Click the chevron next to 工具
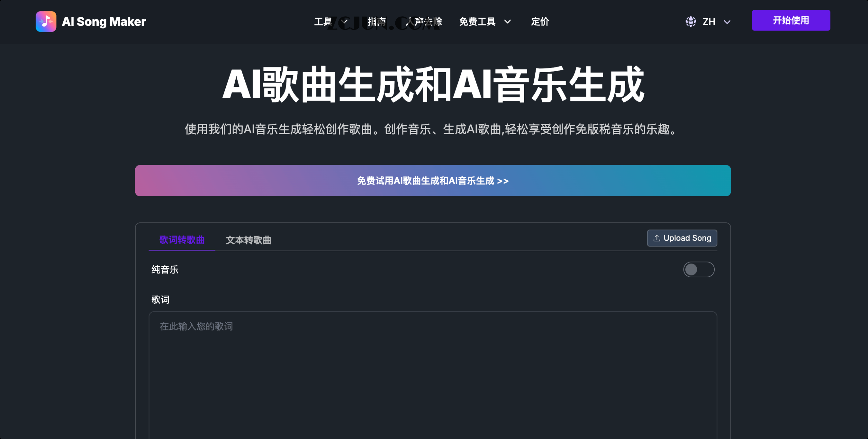 pyautogui.click(x=344, y=21)
